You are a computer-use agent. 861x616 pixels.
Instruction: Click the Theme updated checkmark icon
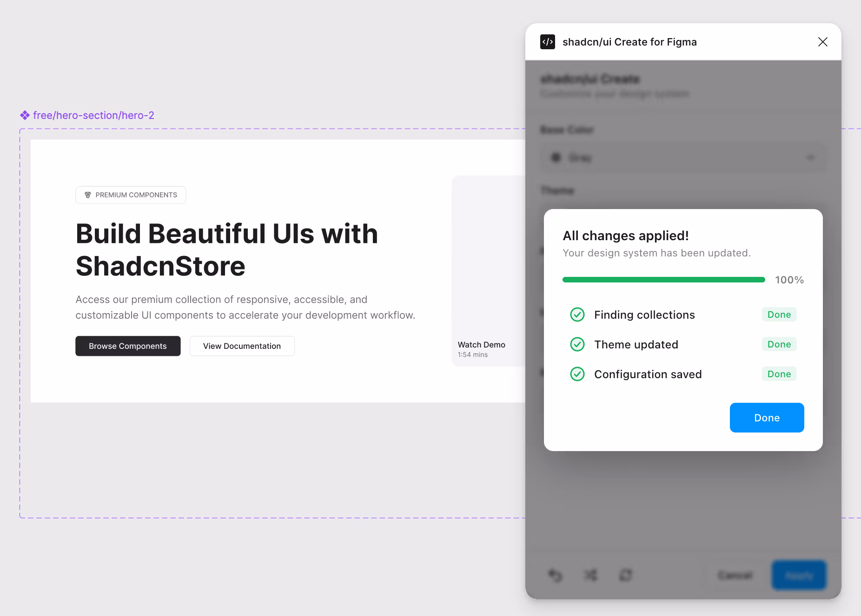pyautogui.click(x=577, y=344)
